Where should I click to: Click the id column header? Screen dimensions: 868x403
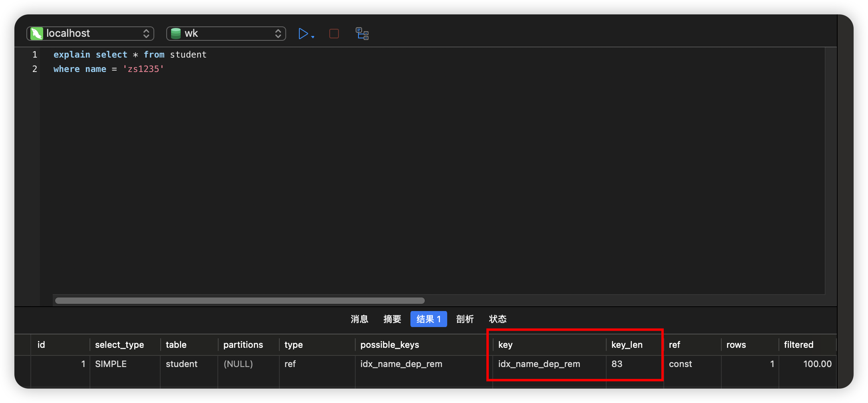point(60,345)
